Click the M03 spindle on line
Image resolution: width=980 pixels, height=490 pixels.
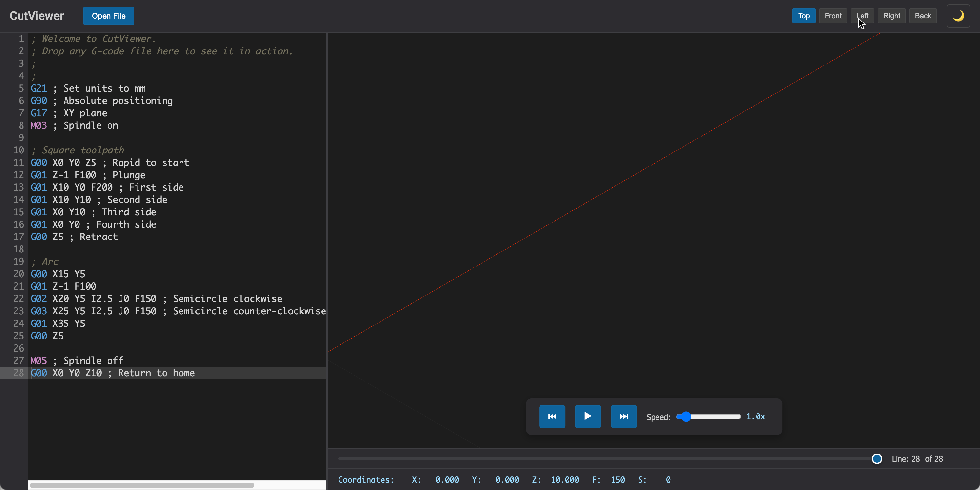(74, 125)
